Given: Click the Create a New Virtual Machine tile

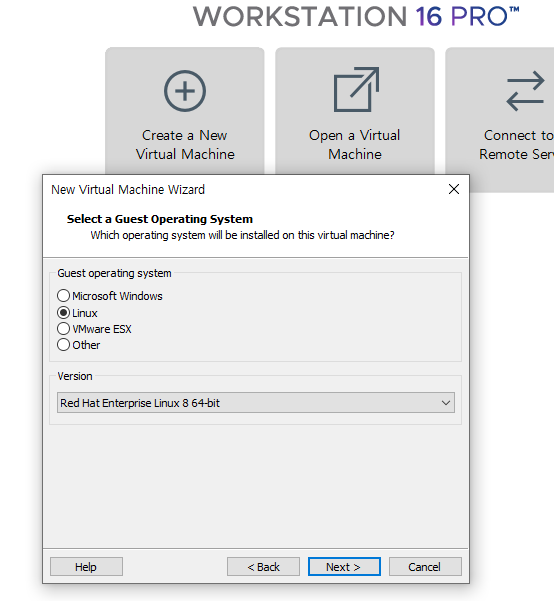Looking at the screenshot, I should point(185,111).
